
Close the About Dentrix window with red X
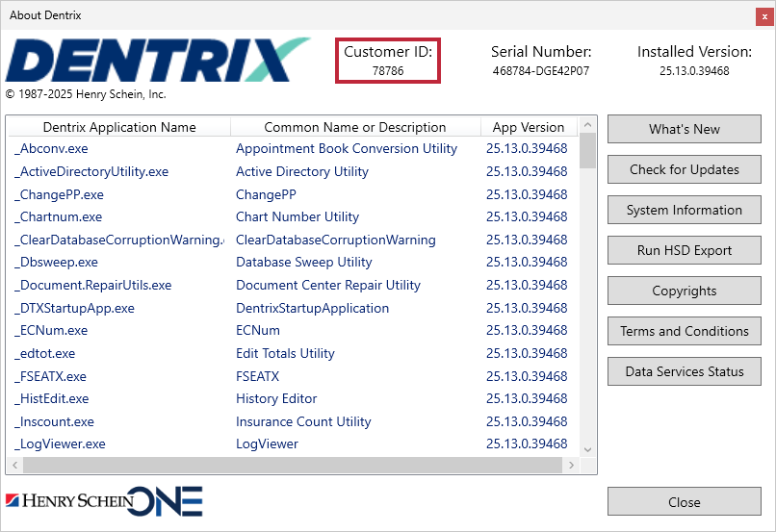click(764, 16)
